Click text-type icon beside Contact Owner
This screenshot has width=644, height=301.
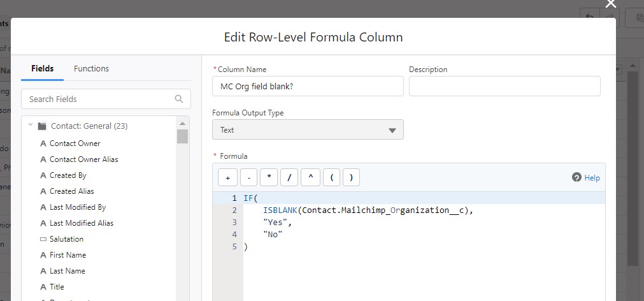coord(43,143)
